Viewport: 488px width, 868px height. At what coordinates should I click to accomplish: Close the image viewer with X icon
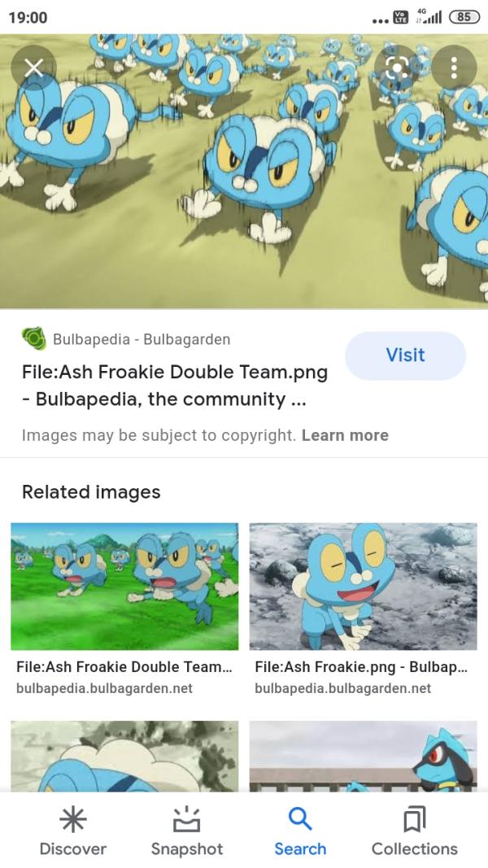[33, 68]
